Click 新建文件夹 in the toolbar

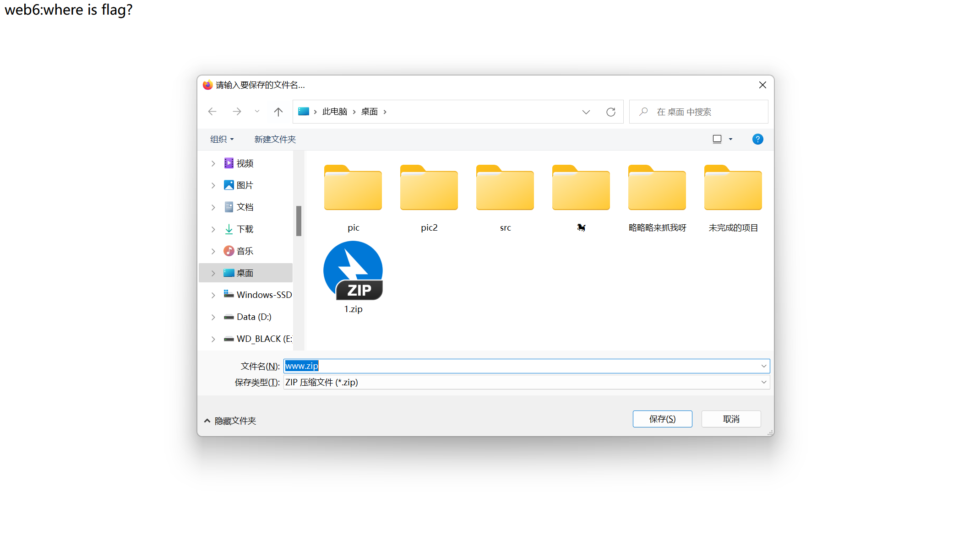pyautogui.click(x=275, y=139)
